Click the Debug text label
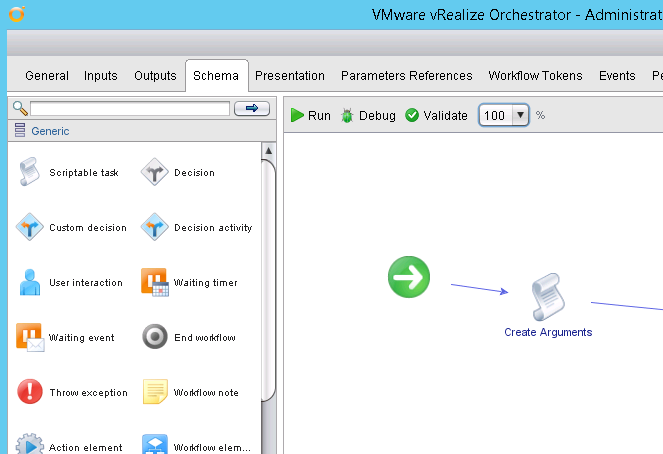The width and height of the screenshot is (663, 454). pyautogui.click(x=377, y=115)
